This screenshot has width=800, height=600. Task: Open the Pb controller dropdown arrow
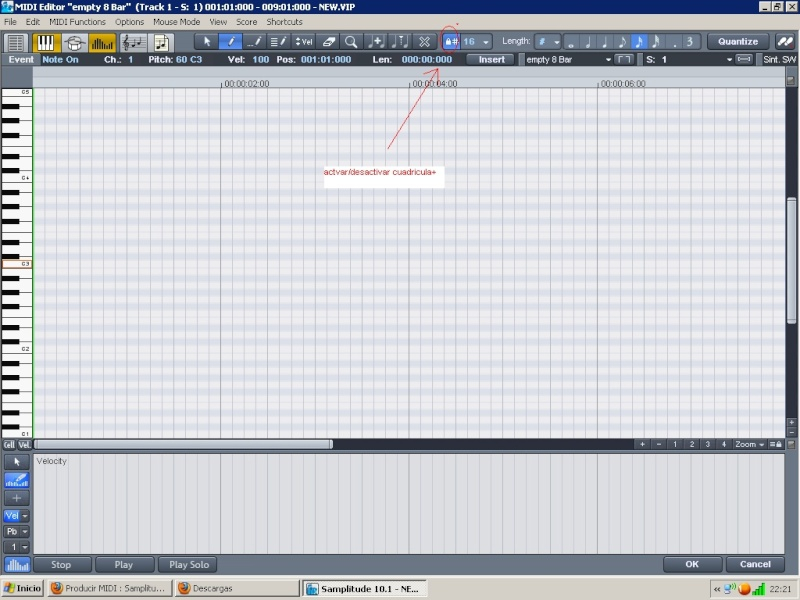(25, 532)
